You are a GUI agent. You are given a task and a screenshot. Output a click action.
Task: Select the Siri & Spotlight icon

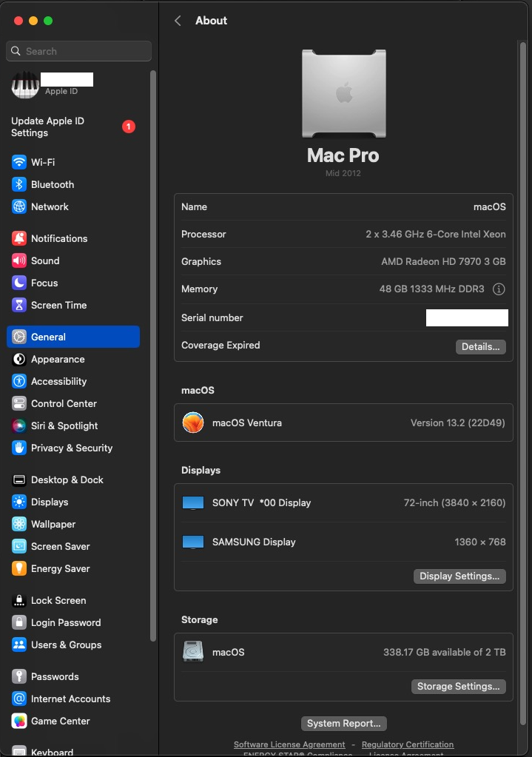(x=18, y=425)
